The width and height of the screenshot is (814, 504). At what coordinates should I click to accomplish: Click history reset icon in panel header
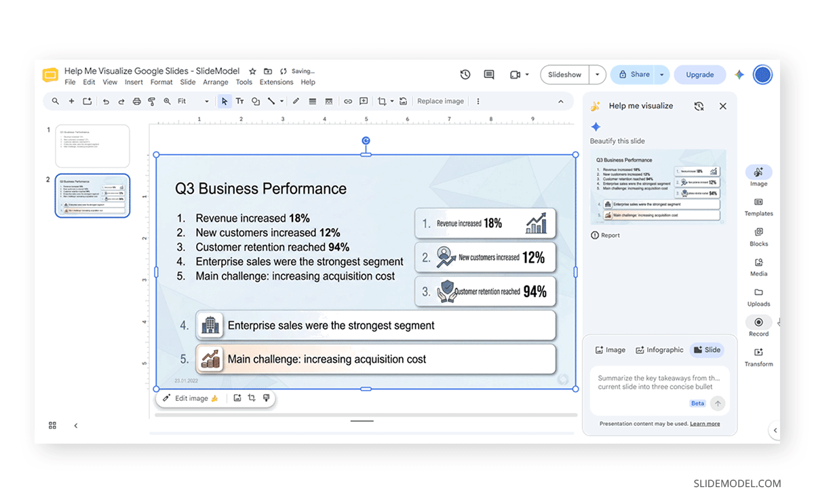click(699, 106)
